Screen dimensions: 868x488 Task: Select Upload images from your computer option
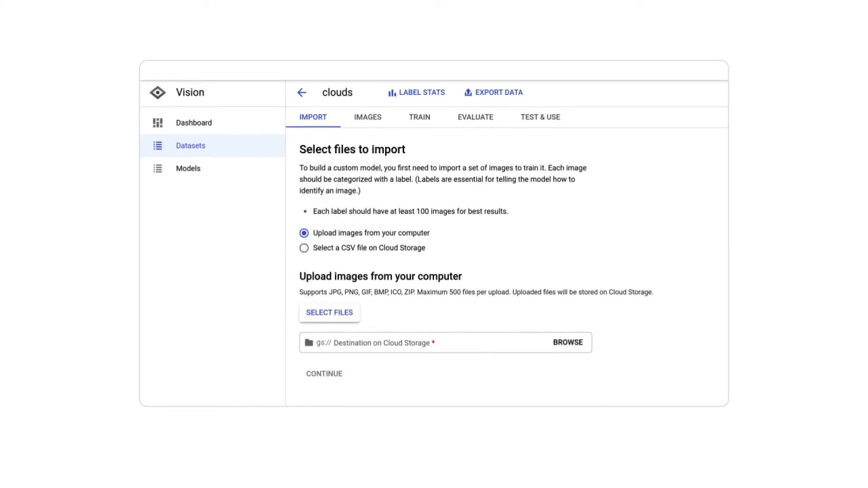coord(304,233)
